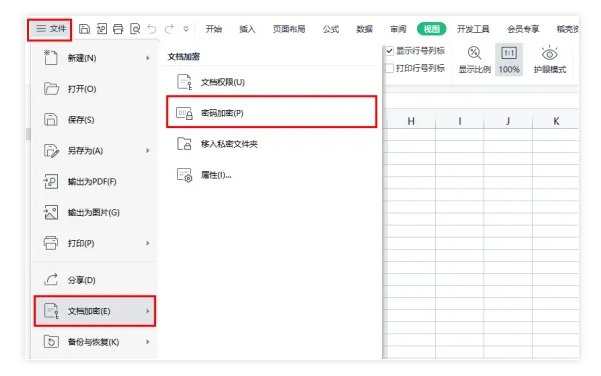The image size is (601, 376).
Task: Choose 移入私密文件夹 in the submenu
Action: click(271, 144)
